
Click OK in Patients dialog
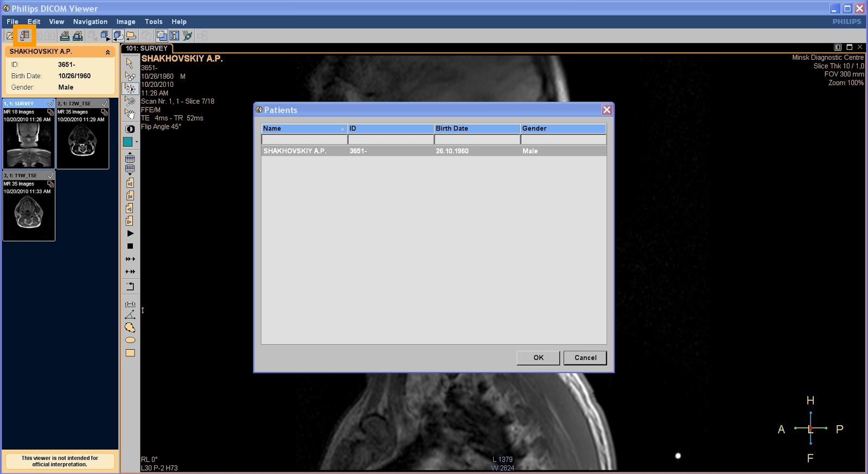tap(538, 358)
